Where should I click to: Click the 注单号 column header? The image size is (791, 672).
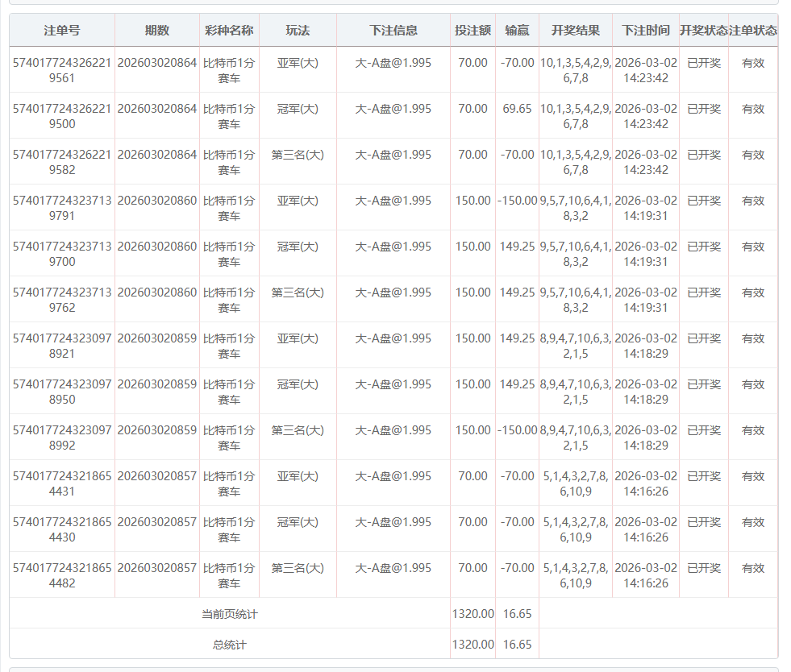coord(62,31)
